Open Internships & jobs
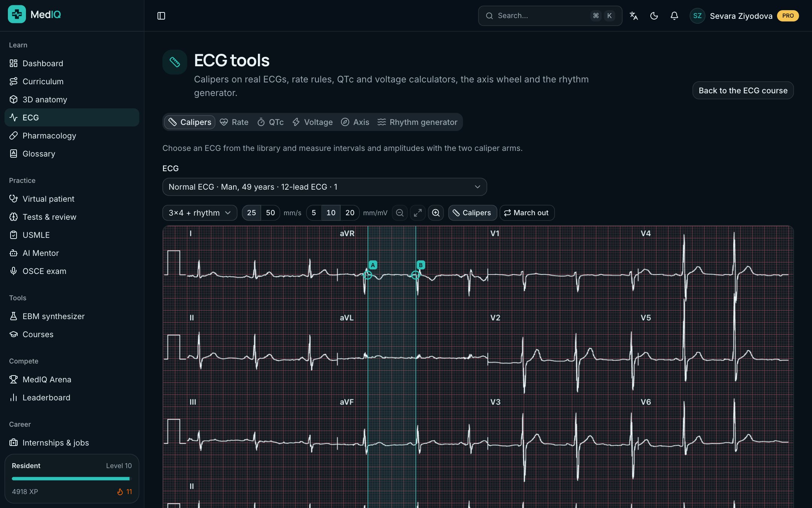Viewport: 812px width, 508px height. click(72, 443)
